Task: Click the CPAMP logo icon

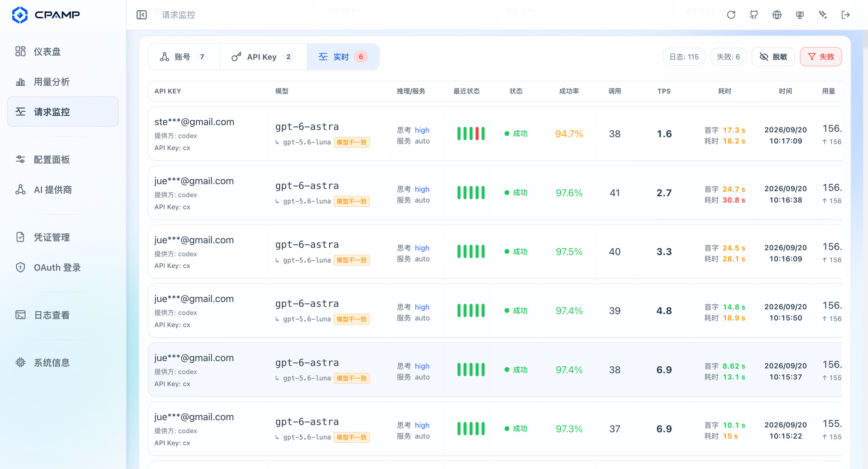Action: [x=20, y=15]
